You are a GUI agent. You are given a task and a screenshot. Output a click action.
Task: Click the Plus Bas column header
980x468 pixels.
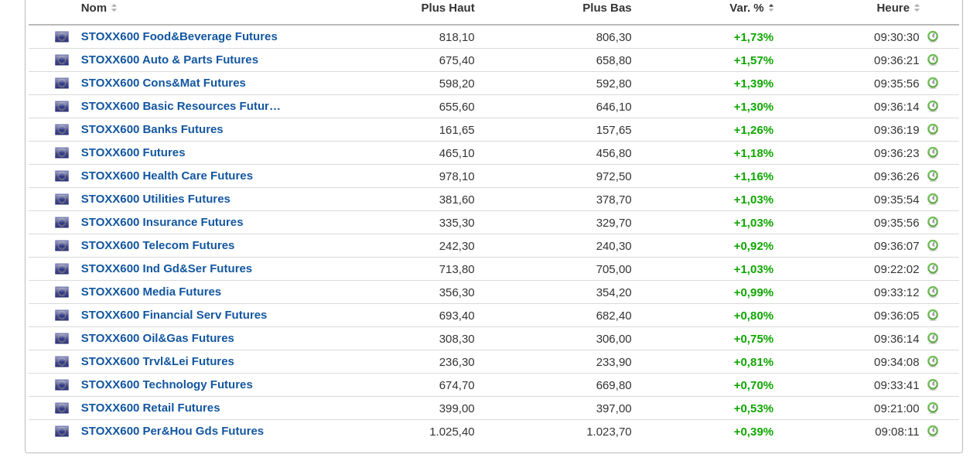607,8
